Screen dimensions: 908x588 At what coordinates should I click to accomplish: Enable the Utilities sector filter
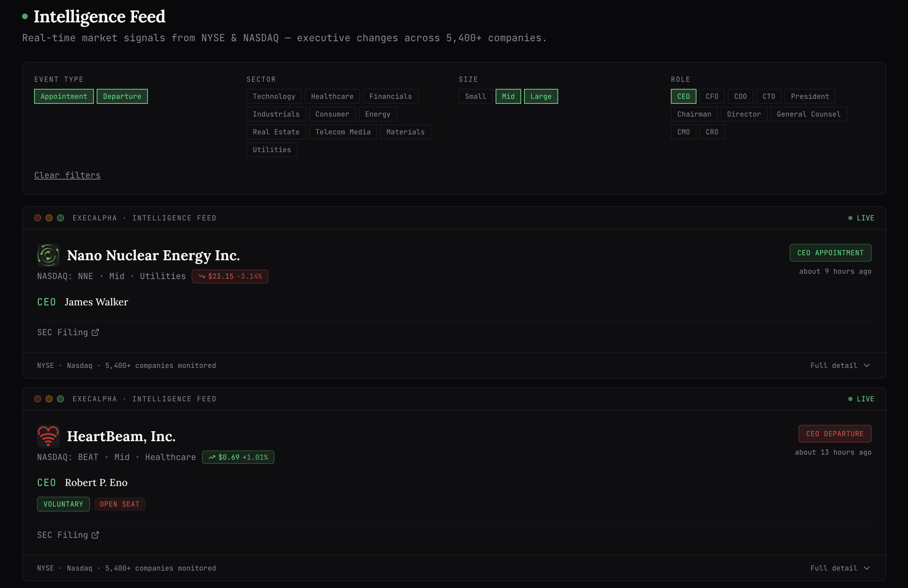(272, 150)
